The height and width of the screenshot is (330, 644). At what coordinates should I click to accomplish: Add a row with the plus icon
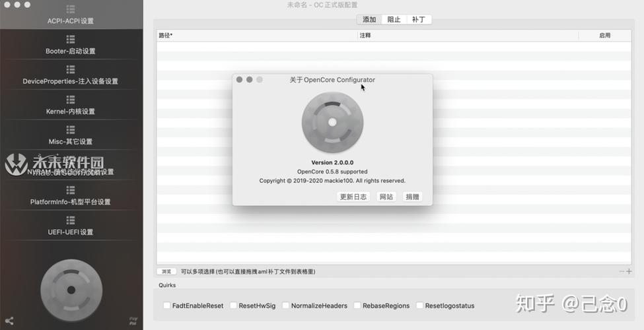(x=629, y=271)
